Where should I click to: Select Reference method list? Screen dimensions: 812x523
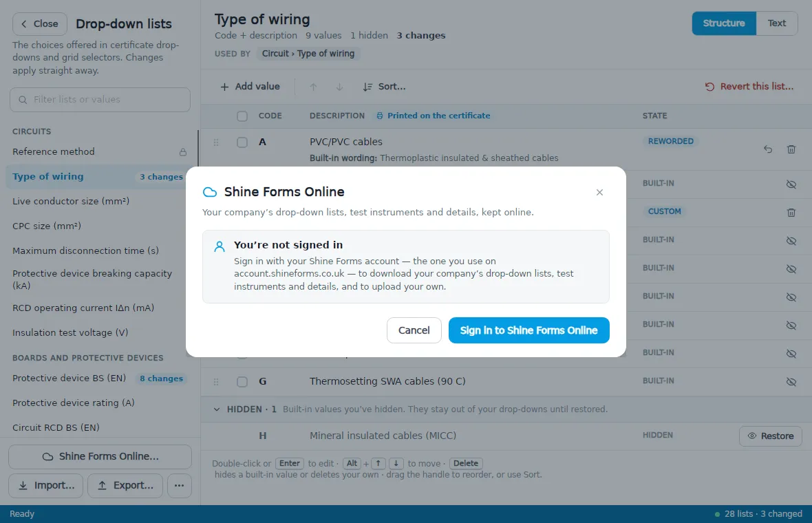(99, 151)
